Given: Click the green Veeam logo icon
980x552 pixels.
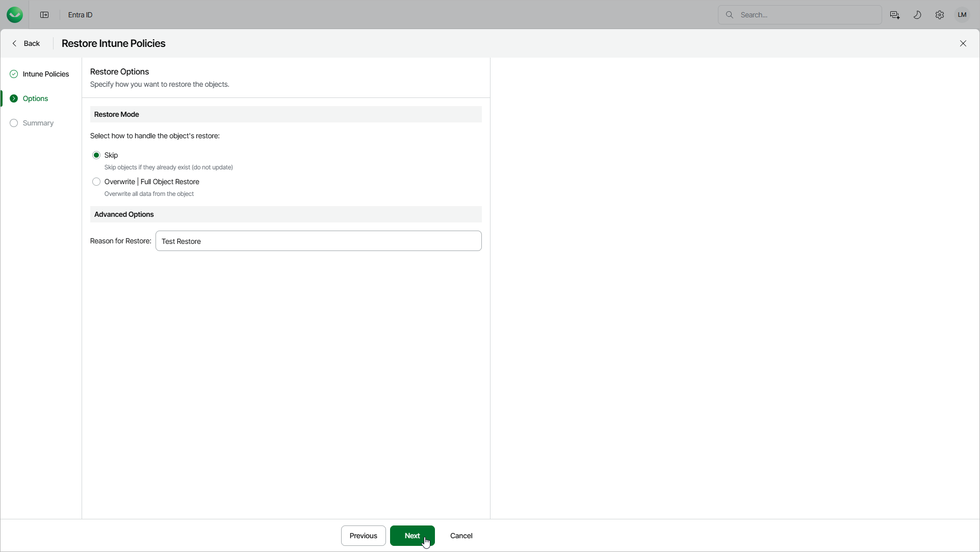Looking at the screenshot, I should (x=15, y=15).
